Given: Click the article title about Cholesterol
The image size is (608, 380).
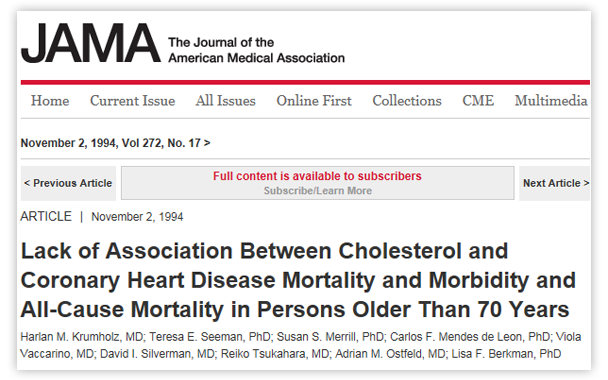Looking at the screenshot, I should click(298, 280).
